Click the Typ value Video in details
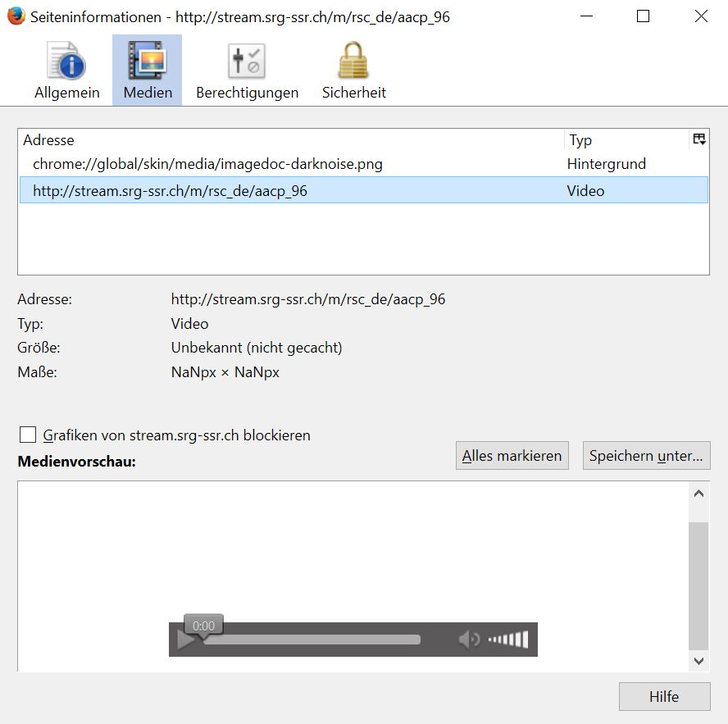This screenshot has width=728, height=724. pyautogui.click(x=190, y=324)
